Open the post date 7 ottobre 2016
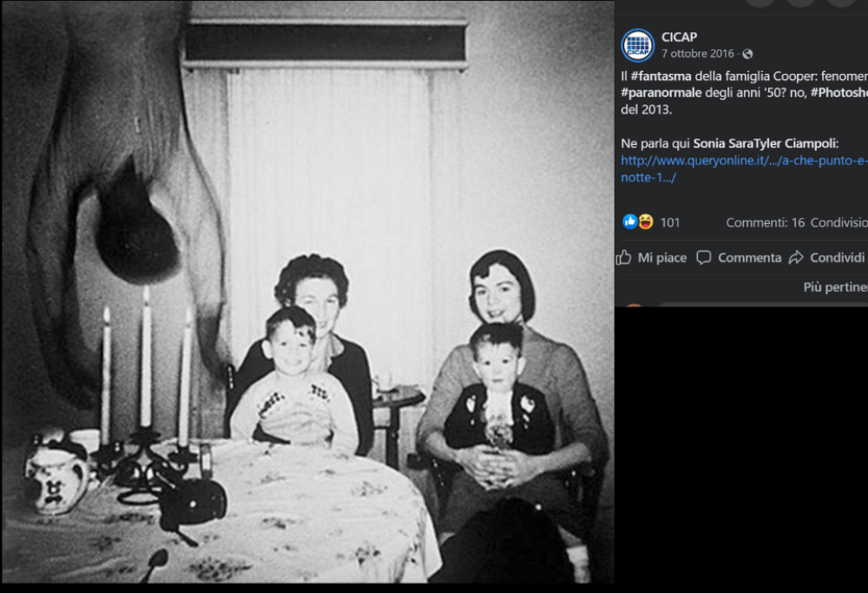 click(x=698, y=54)
